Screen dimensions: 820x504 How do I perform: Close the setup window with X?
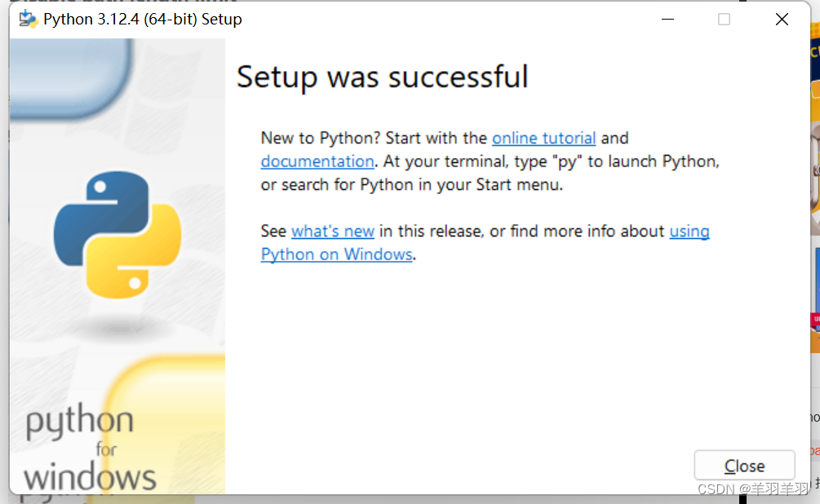782,20
